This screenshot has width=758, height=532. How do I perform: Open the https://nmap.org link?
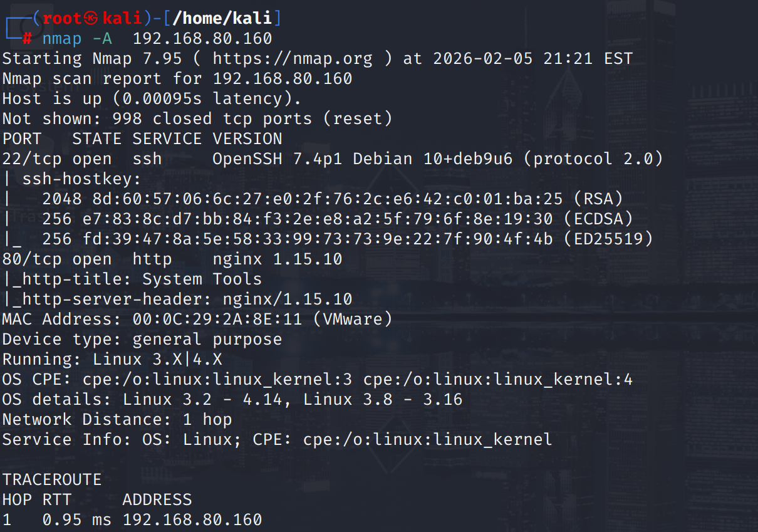(292, 59)
